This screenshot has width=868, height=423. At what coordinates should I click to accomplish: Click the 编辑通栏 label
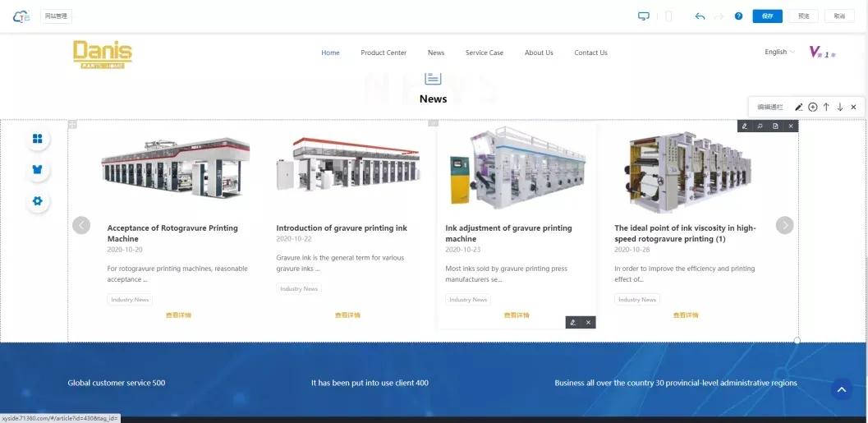[x=770, y=107]
